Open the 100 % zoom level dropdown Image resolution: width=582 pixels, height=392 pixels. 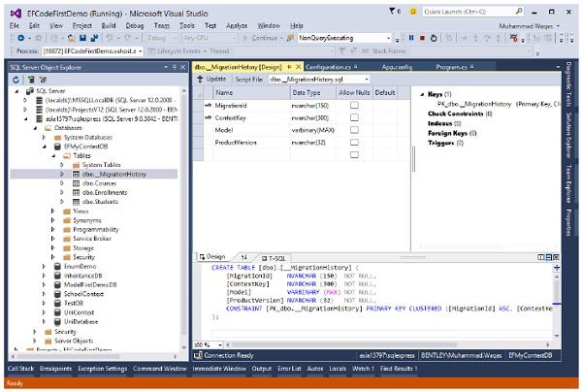pos(220,343)
